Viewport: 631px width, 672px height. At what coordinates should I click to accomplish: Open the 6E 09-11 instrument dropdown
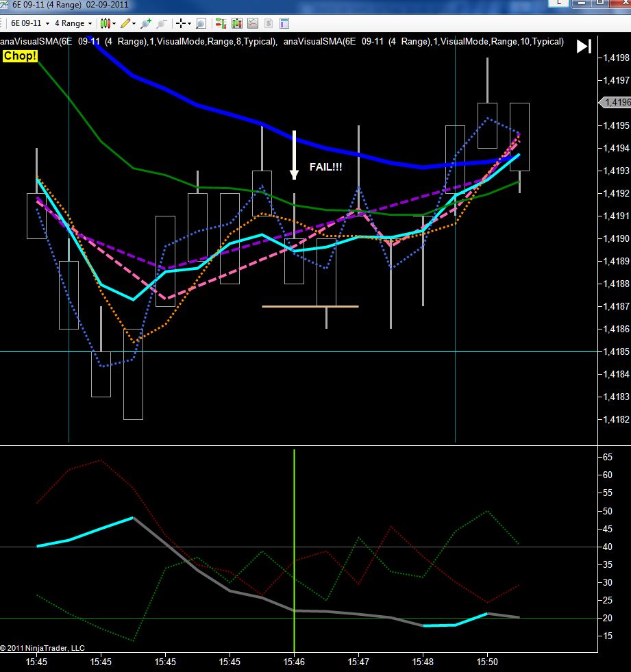[30, 23]
